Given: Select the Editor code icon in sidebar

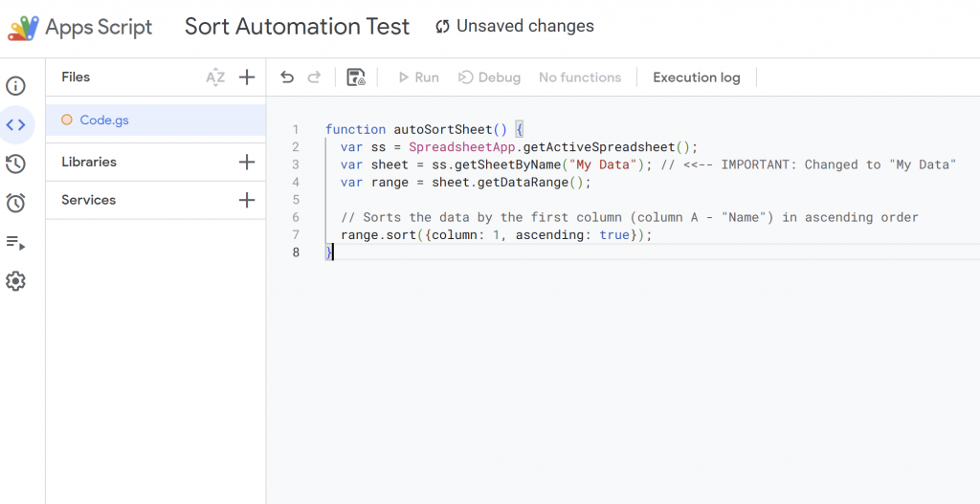Looking at the screenshot, I should (15, 125).
